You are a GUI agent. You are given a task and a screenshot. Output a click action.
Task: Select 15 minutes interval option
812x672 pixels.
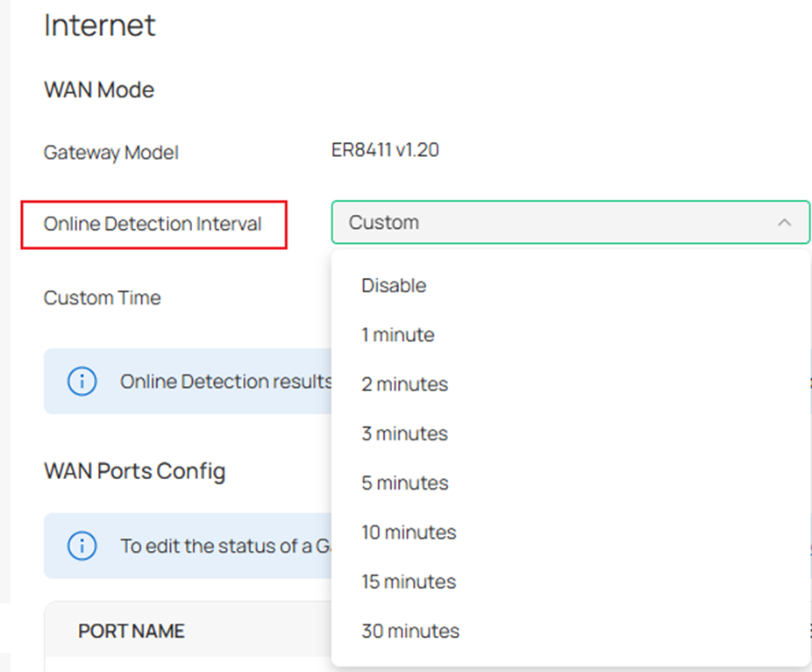click(x=408, y=581)
